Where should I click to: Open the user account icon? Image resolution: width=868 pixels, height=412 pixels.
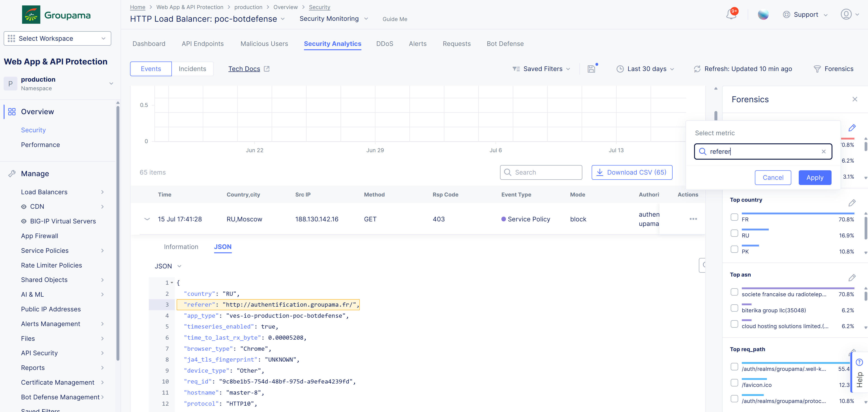pos(846,14)
